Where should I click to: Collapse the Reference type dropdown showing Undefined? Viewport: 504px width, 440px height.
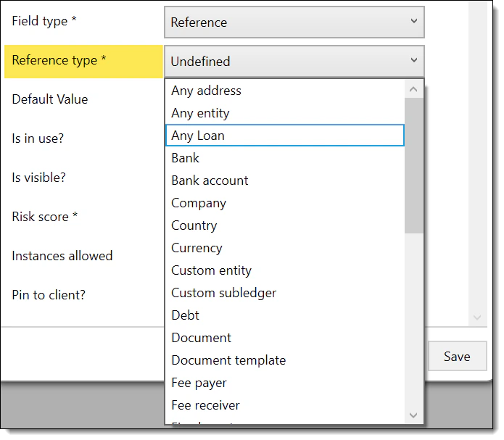294,61
